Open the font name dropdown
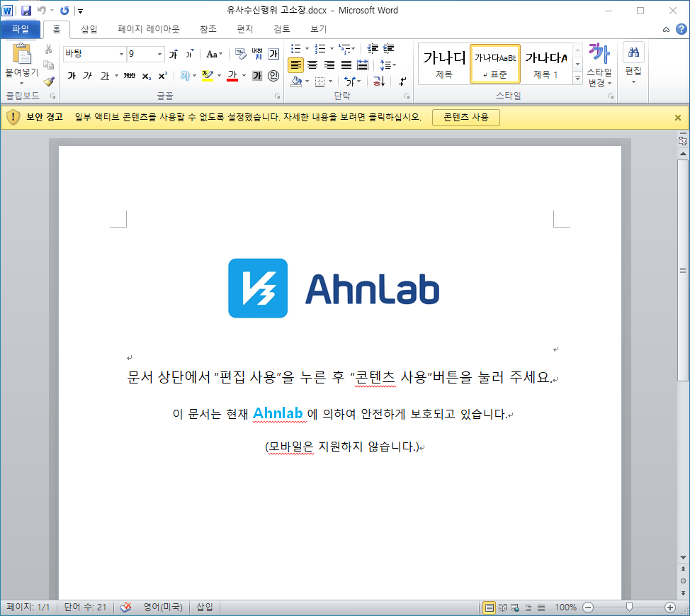The height and width of the screenshot is (616, 690). [x=121, y=54]
